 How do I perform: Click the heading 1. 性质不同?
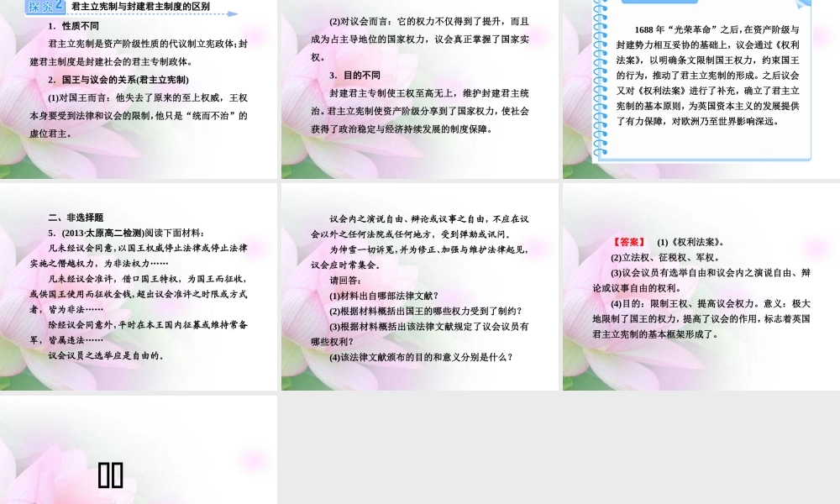click(73, 26)
